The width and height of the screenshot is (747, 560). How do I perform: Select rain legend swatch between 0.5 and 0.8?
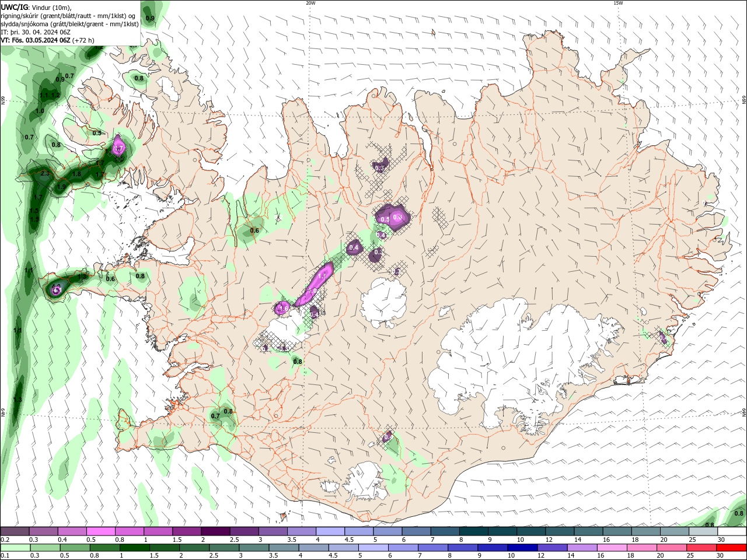point(75,548)
